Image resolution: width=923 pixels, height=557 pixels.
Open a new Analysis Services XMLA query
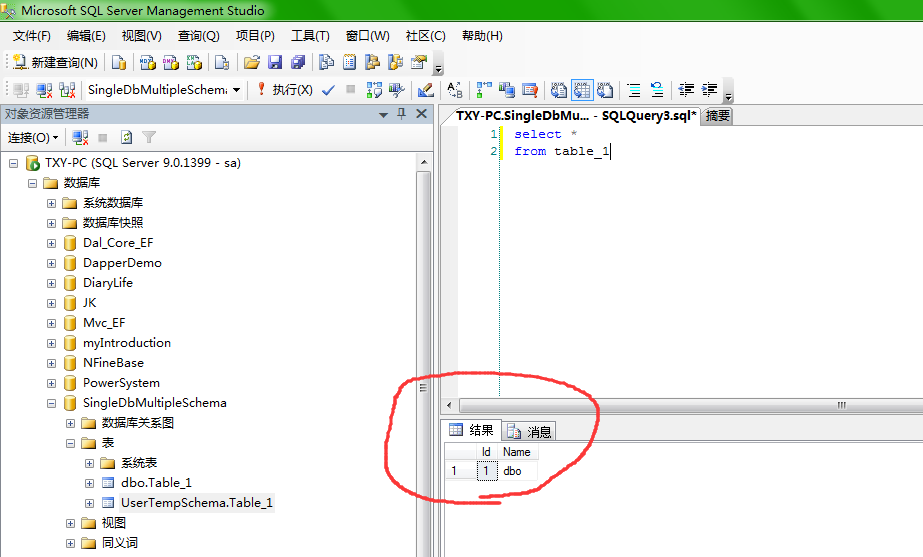[194, 62]
